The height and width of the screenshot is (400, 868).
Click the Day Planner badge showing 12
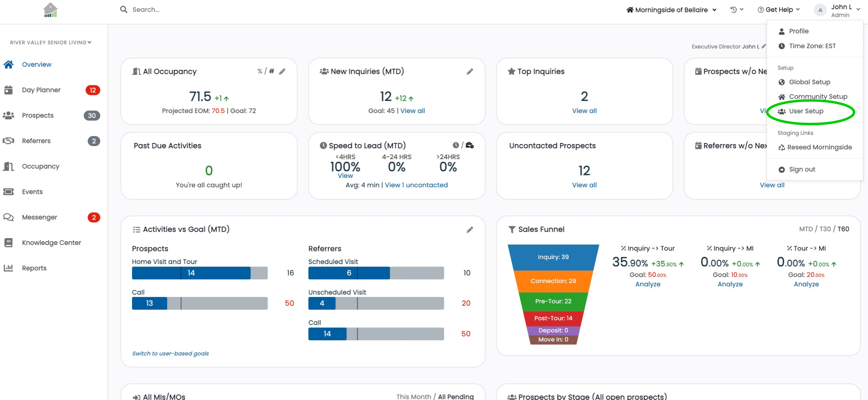(x=93, y=90)
